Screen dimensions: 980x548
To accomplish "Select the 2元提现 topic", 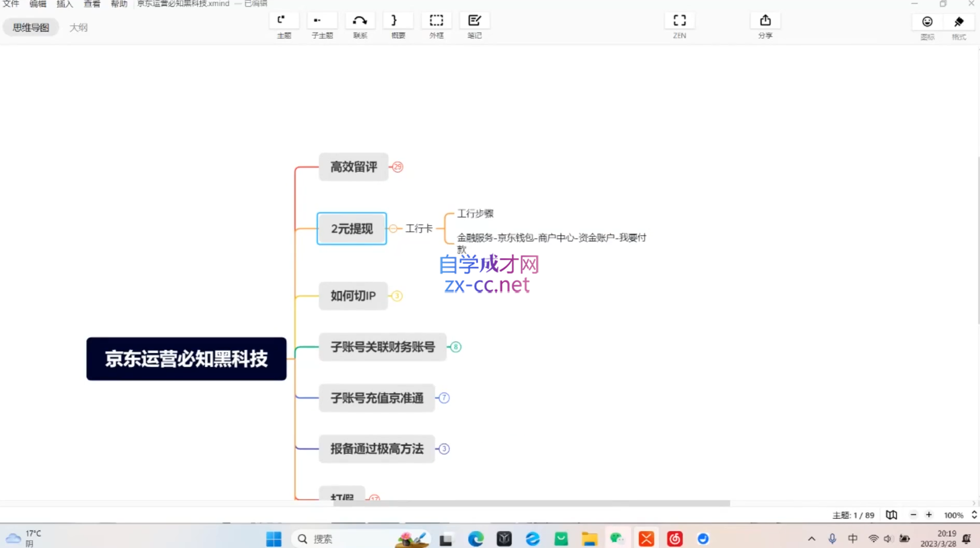I will [x=352, y=229].
